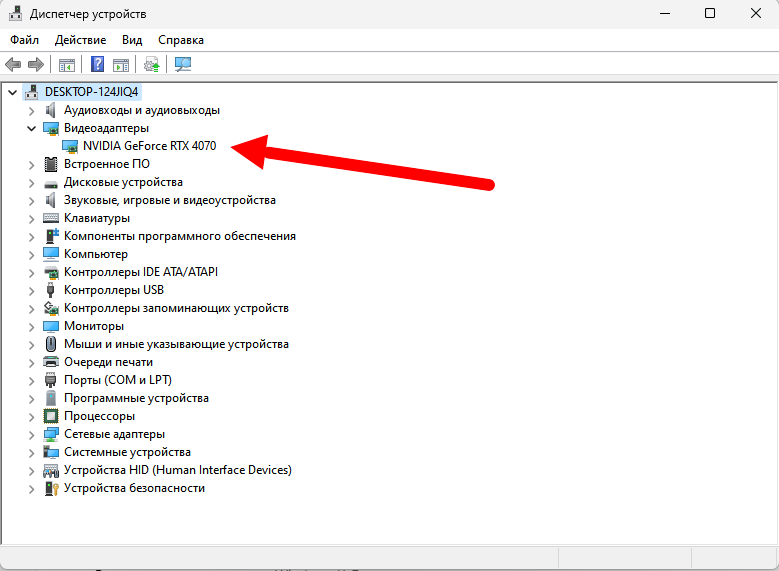Viewport: 779px width, 571px height.
Task: Click the Device Manager title bar icon
Action: point(15,13)
